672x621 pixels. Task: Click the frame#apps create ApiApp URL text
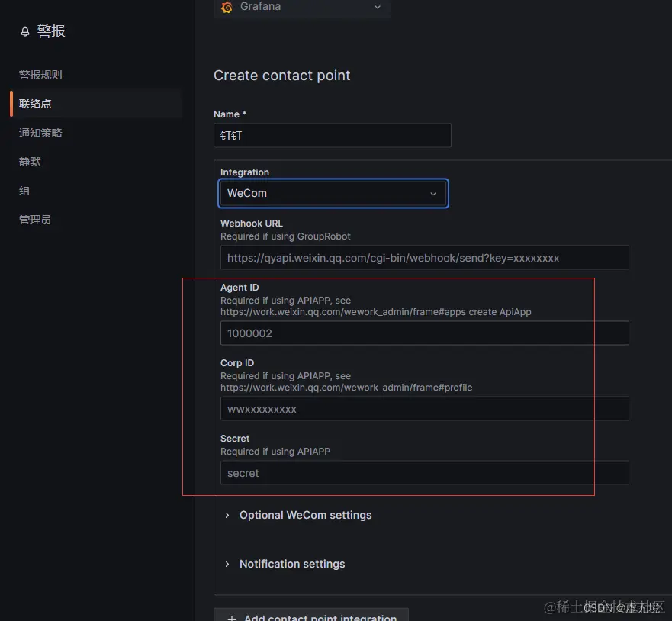376,312
